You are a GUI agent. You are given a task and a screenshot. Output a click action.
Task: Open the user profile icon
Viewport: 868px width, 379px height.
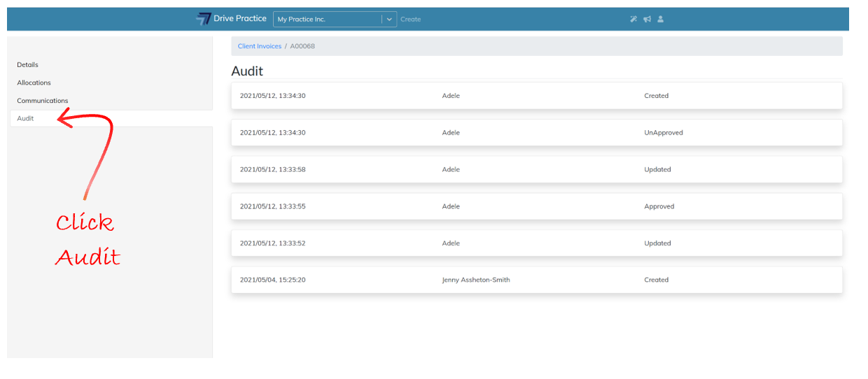tap(661, 19)
